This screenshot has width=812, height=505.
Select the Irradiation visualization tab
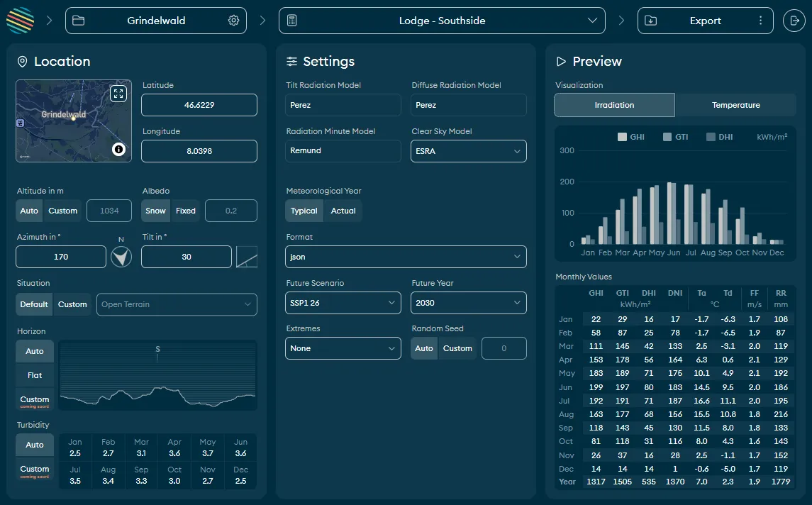tap(614, 105)
